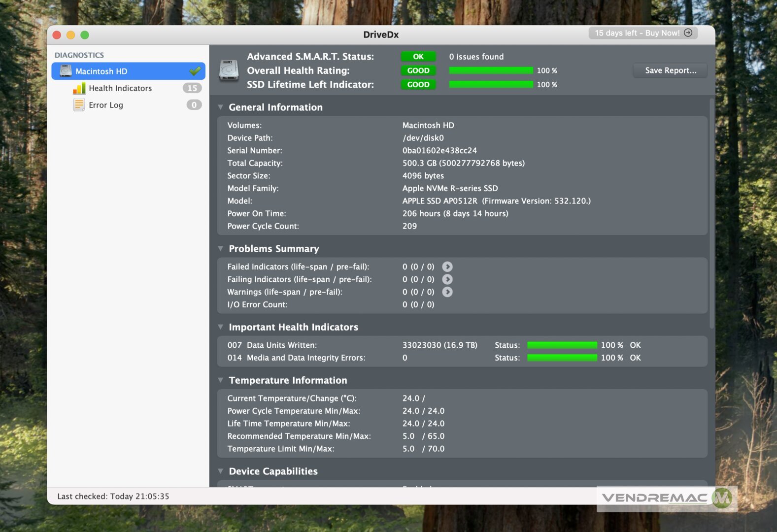Select Health Indicators in the sidebar
The image size is (777, 532).
tap(120, 88)
